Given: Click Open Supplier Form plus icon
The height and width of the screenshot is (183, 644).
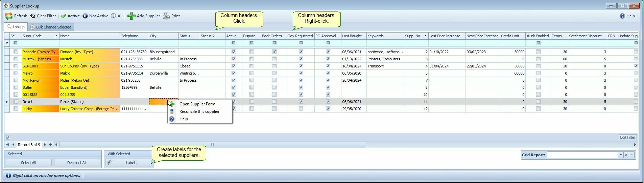Looking at the screenshot, I should click(172, 104).
